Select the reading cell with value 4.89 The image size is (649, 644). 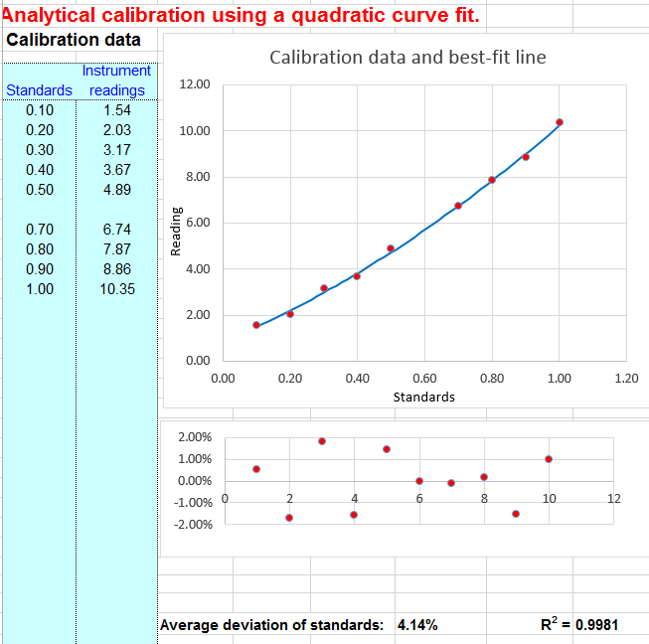(x=116, y=190)
